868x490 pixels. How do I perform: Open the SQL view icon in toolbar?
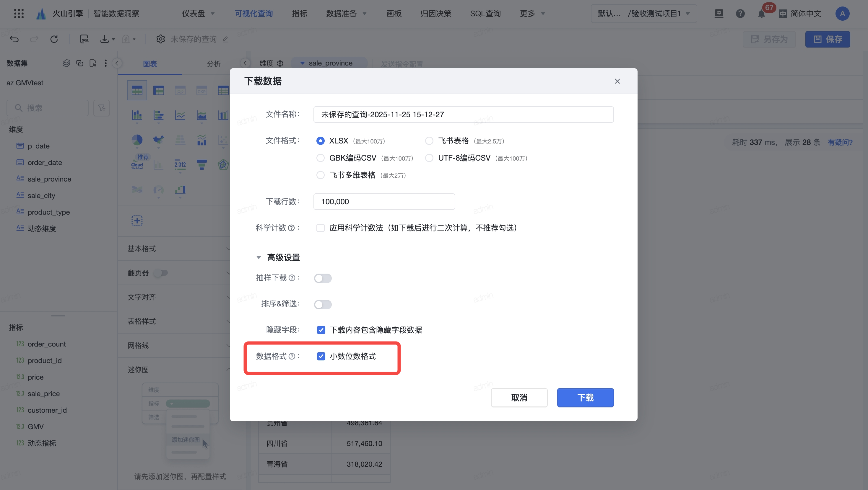point(84,39)
